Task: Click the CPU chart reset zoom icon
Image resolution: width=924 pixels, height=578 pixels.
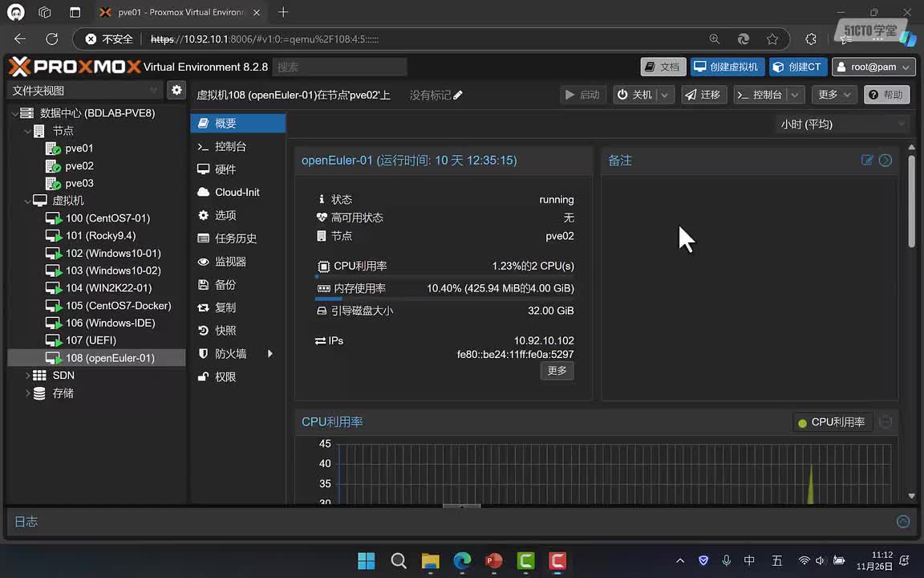Action: [885, 422]
